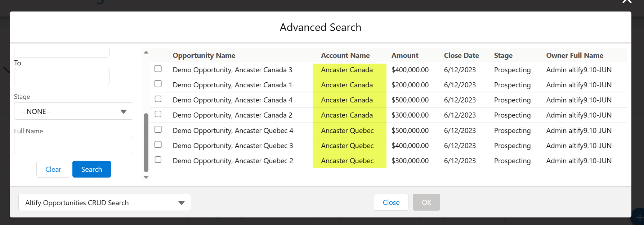Click the filter panel vertical scrollbar thumb
This screenshot has width=644, height=225.
coord(146,143)
